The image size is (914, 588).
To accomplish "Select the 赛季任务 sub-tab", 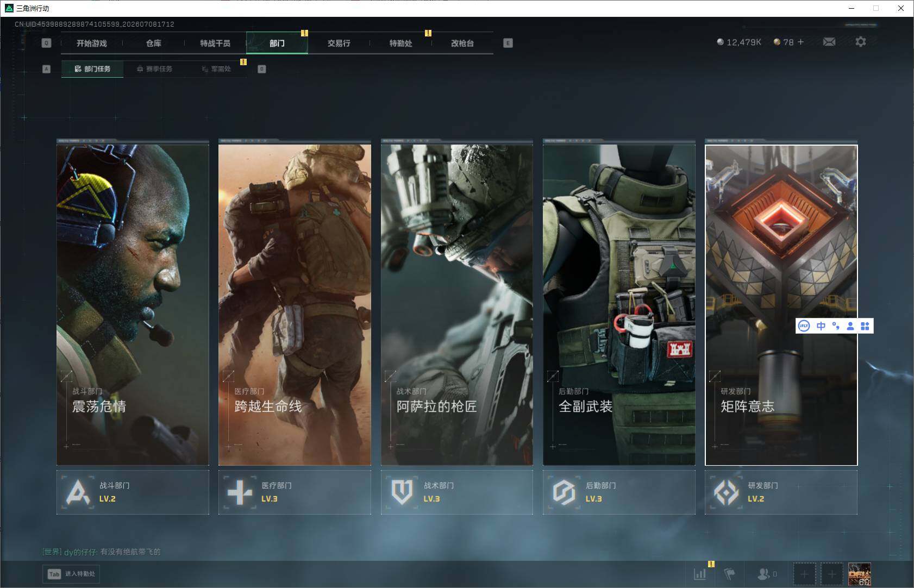I will (x=154, y=69).
